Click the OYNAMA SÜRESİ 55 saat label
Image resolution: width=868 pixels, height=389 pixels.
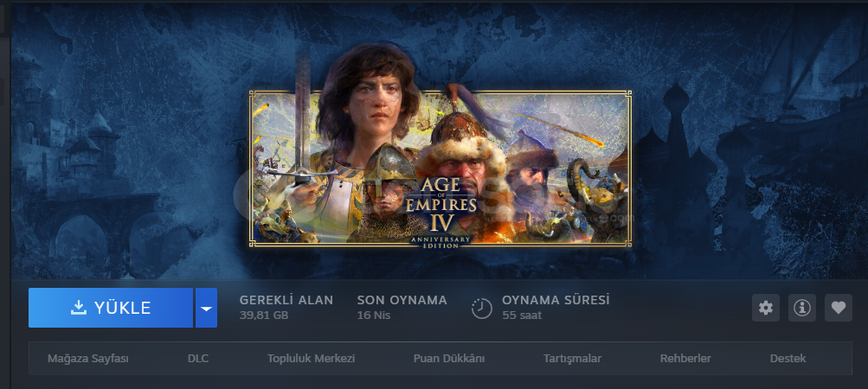(x=556, y=308)
